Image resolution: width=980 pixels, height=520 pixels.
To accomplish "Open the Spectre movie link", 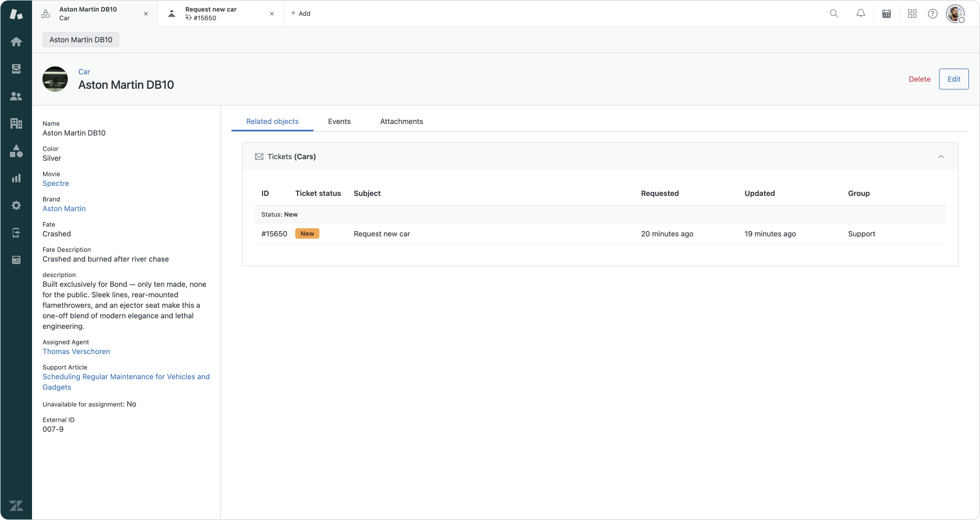I will 56,183.
